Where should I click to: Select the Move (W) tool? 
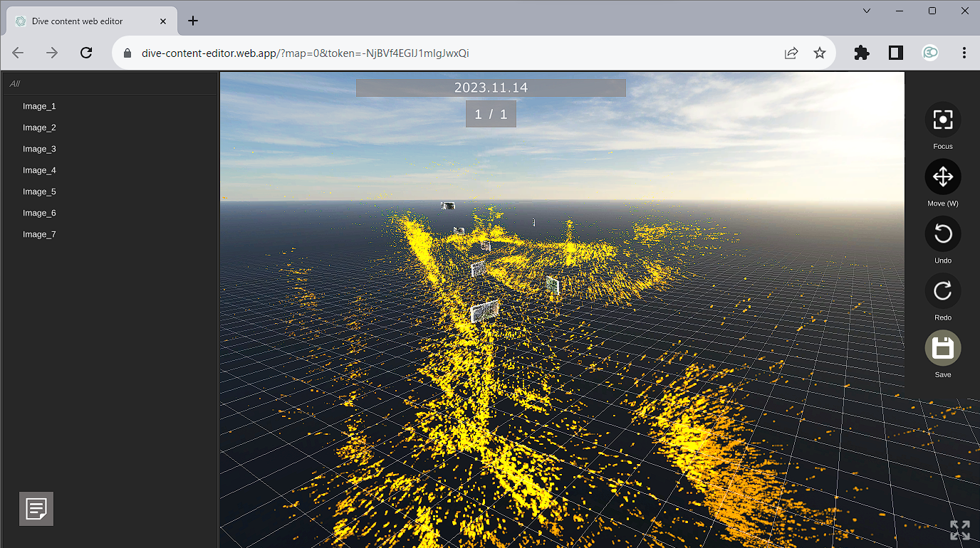point(942,176)
